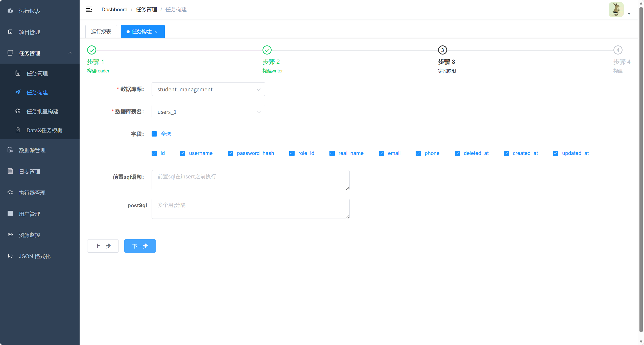Open the 数据库源 student_management dropdown

tap(208, 89)
